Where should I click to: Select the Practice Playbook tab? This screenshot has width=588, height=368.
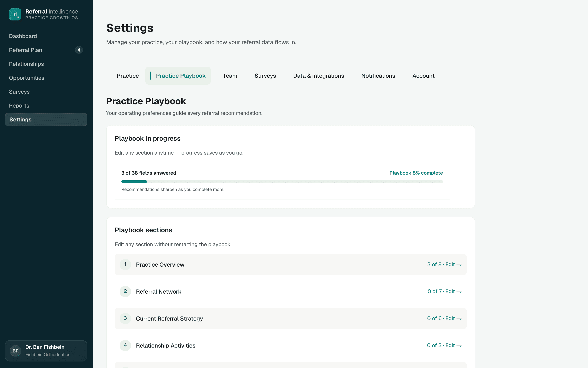178,76
